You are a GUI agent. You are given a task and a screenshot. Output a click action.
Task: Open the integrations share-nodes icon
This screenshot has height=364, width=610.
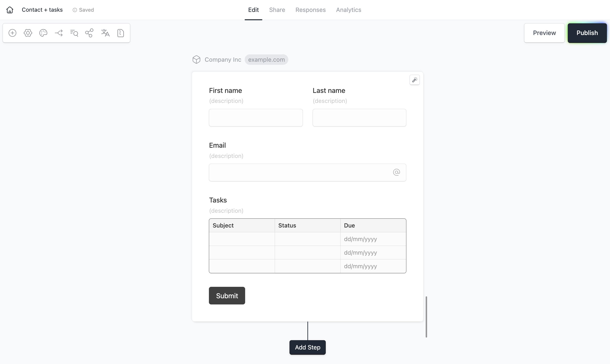pyautogui.click(x=89, y=33)
